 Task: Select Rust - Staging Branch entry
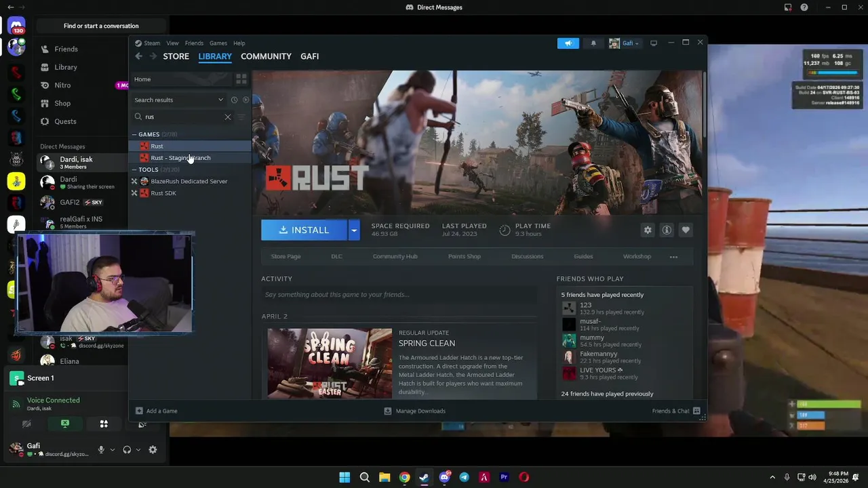pyautogui.click(x=190, y=158)
